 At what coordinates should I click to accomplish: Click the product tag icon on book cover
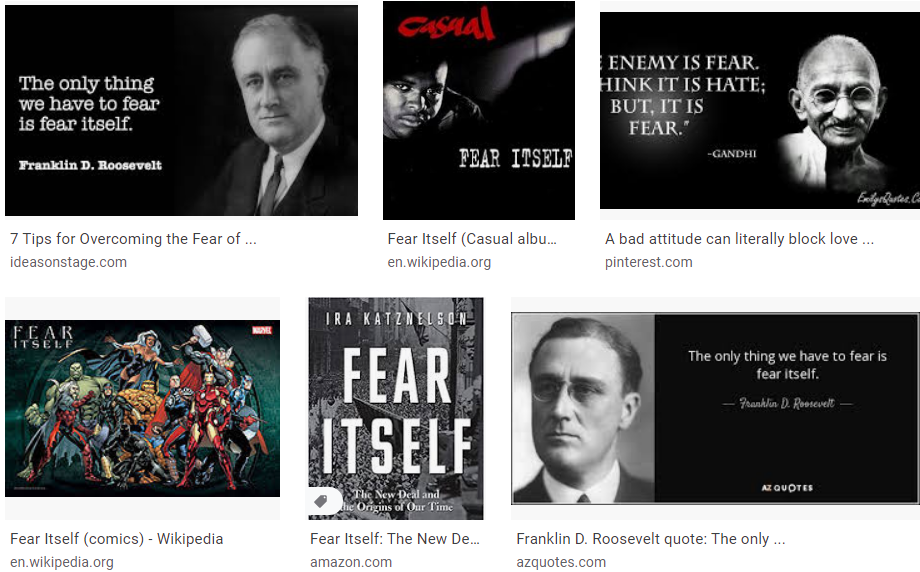pos(321,502)
